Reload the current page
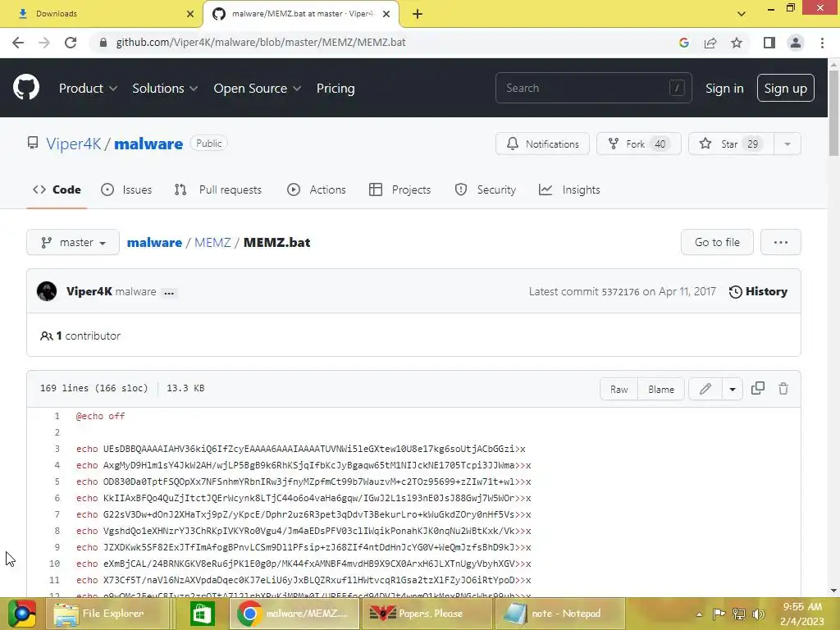840x630 pixels. pyautogui.click(x=71, y=43)
